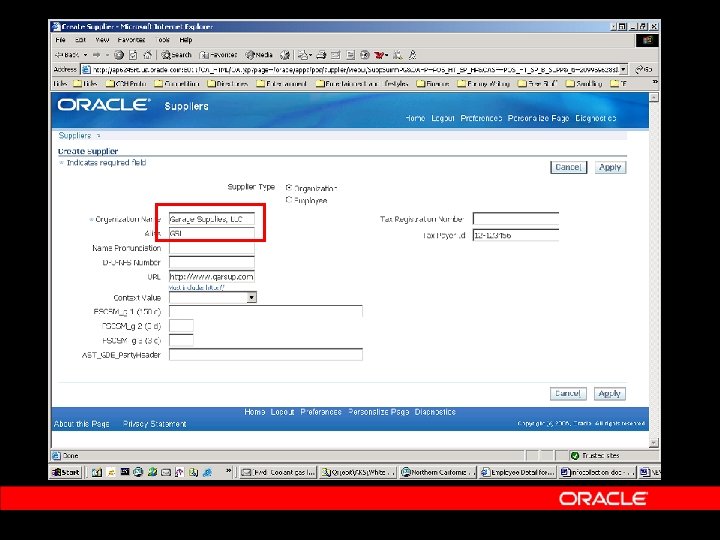
Task: Click the top Apply button
Action: pyautogui.click(x=610, y=167)
